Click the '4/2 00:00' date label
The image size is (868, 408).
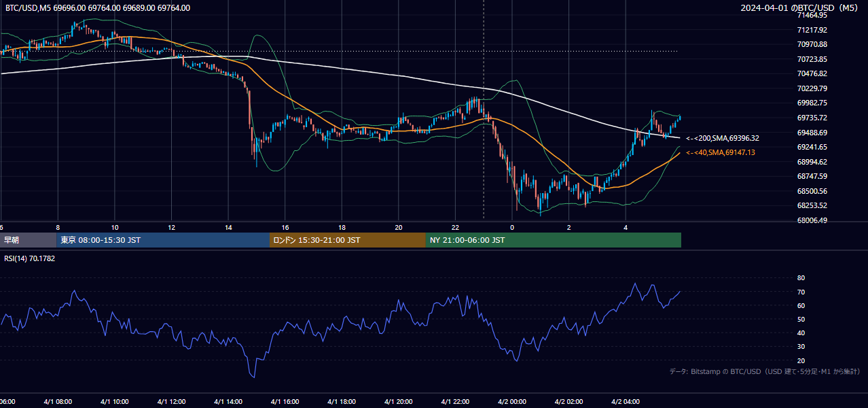[512, 402]
